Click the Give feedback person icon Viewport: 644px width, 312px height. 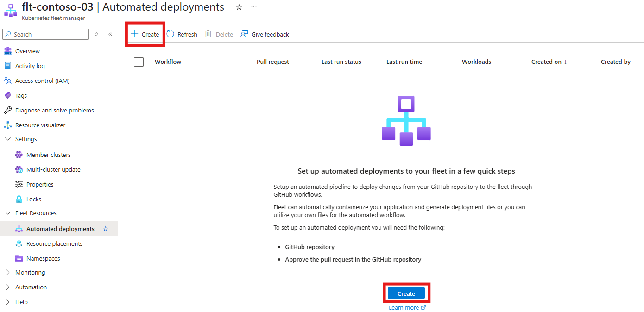[x=244, y=34]
